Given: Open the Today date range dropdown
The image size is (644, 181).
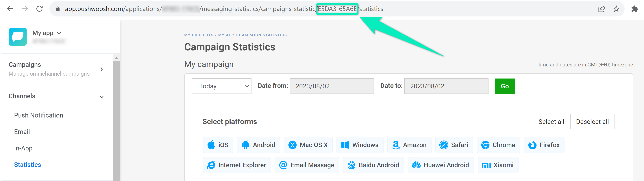Looking at the screenshot, I should (221, 86).
